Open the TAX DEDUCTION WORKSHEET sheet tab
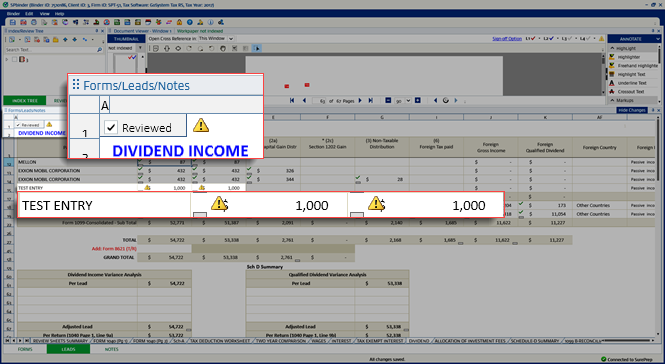 (220, 341)
